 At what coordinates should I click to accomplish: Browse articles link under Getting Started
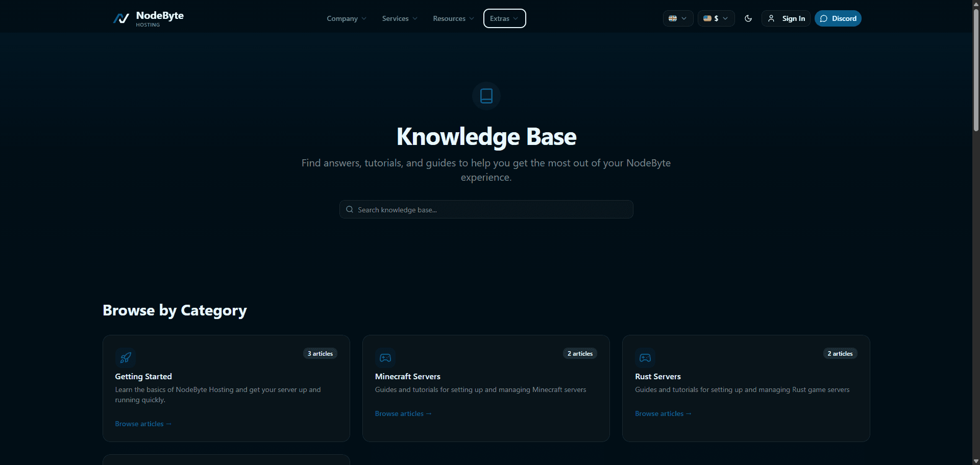(x=143, y=424)
